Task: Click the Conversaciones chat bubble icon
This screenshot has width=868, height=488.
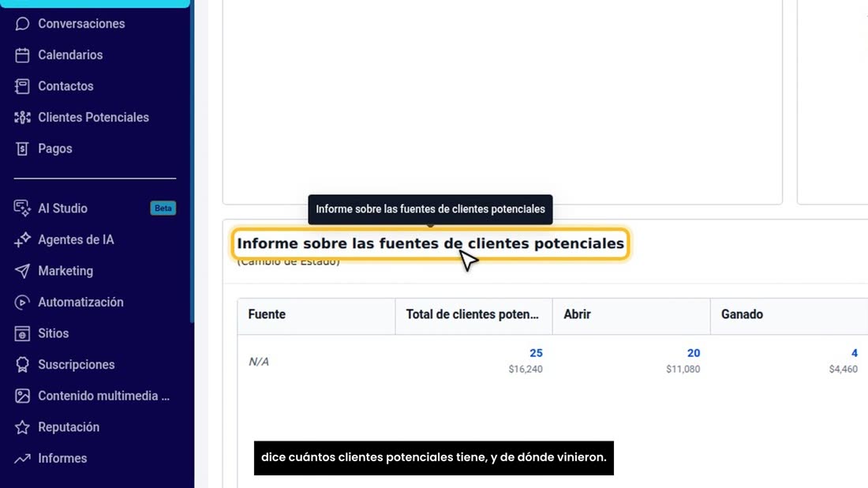Action: 22,24
